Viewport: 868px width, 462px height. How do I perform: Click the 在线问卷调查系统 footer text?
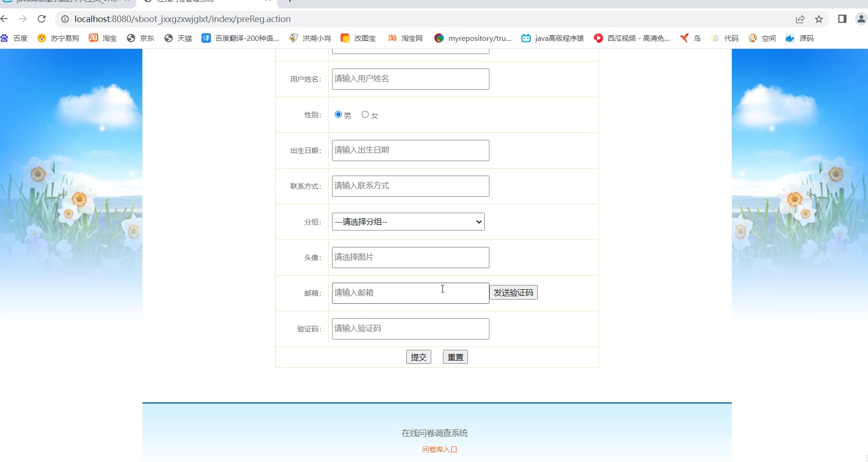pos(434,433)
